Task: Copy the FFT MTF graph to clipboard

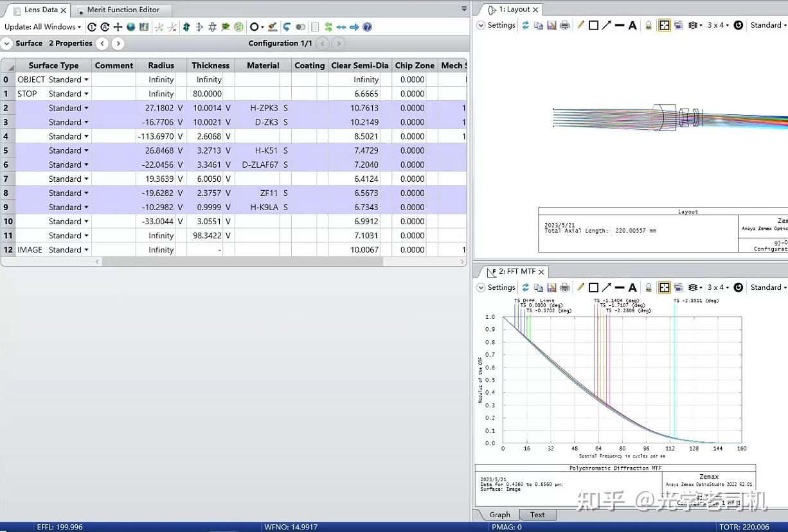Action: (538, 287)
